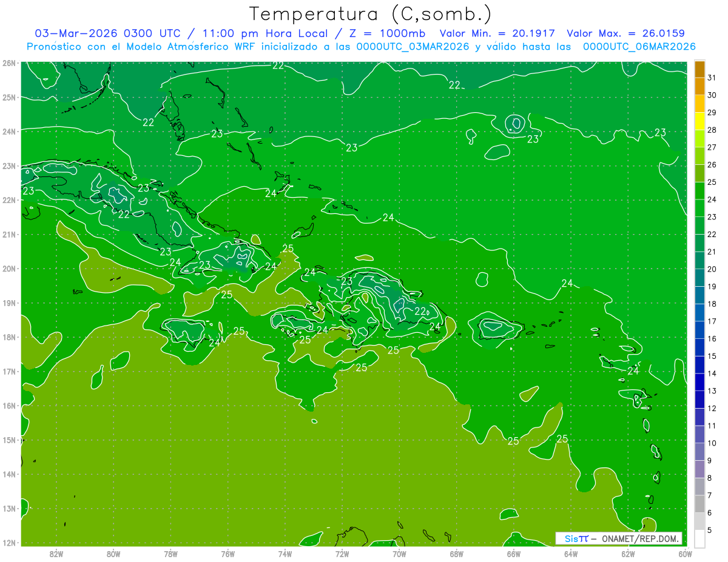Viewport: 728px width, 562px height.
Task: Click the "66W" longitude axis label
Action: (514, 554)
